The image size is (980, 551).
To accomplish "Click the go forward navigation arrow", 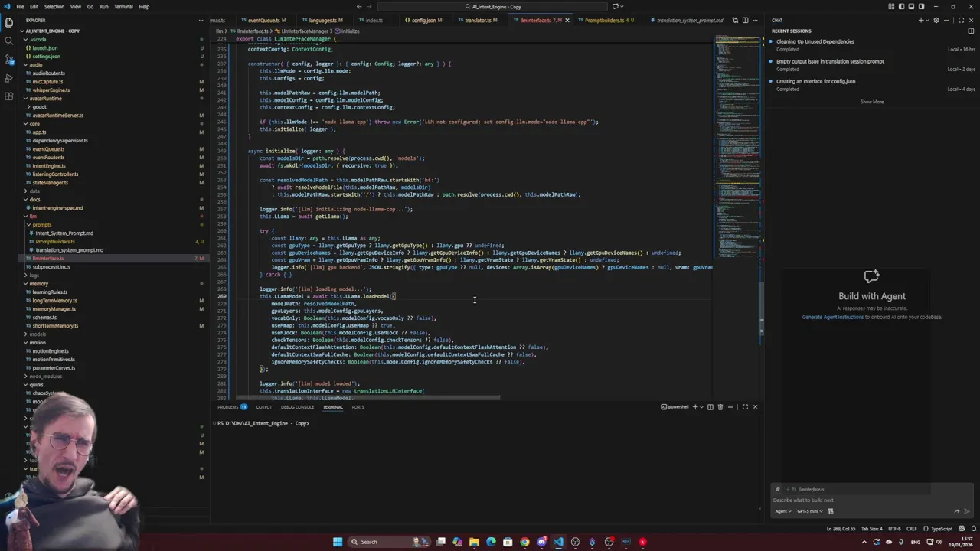I will click(371, 7).
